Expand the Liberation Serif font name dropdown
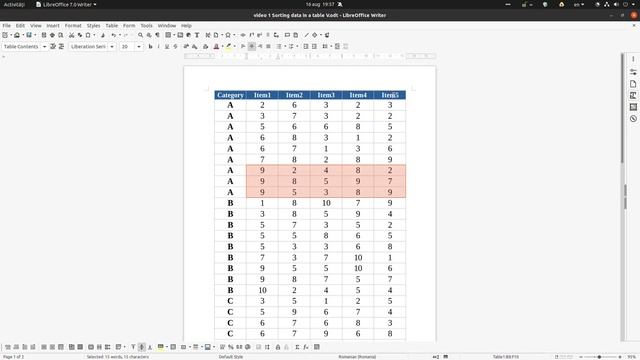 112,47
